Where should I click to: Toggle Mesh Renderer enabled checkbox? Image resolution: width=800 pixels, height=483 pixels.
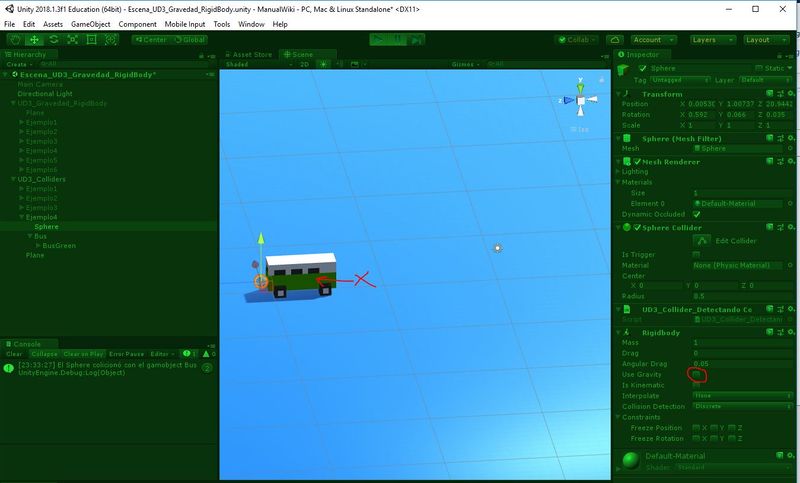pyautogui.click(x=637, y=162)
